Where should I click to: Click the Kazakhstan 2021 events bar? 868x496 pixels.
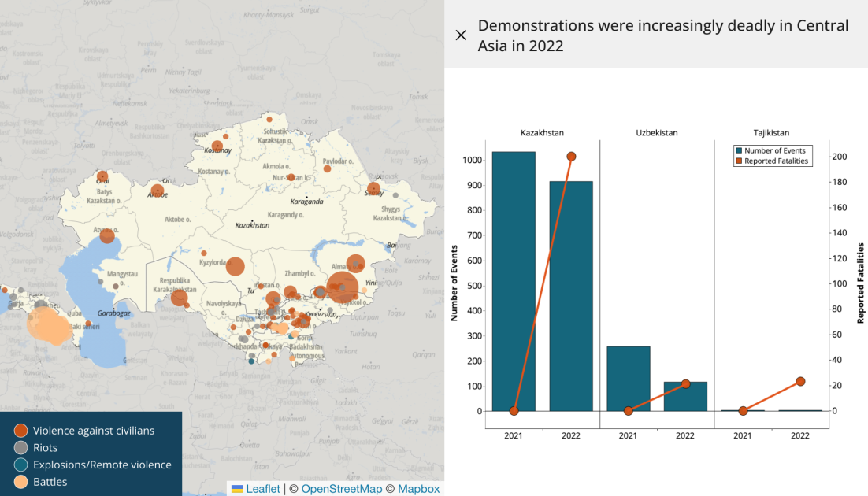(x=514, y=281)
